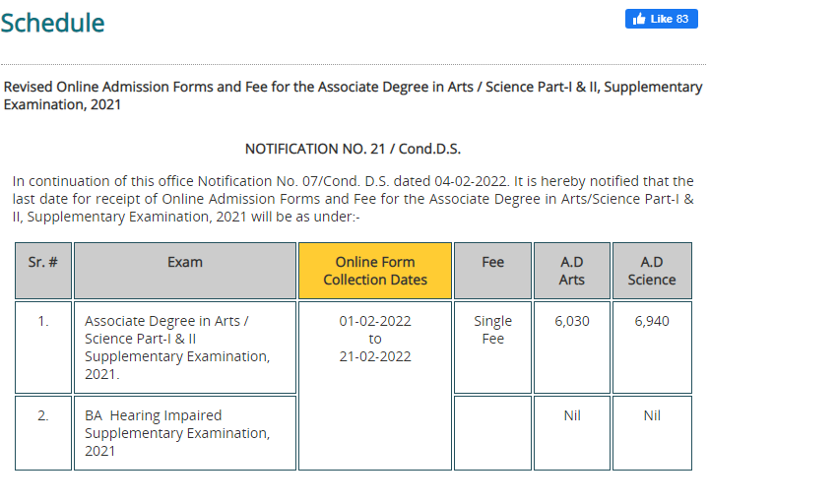Click the Single Fee cell

492,347
